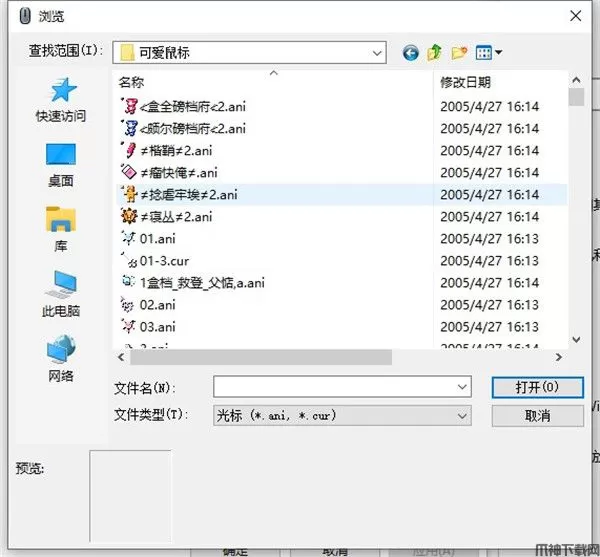Open the view menu icon
The image size is (600, 557).
pos(488,52)
